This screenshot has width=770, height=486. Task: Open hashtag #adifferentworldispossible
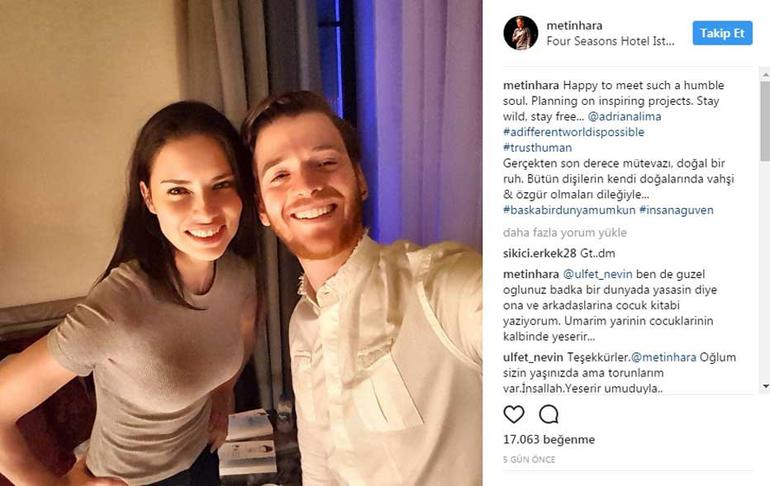coord(574,132)
